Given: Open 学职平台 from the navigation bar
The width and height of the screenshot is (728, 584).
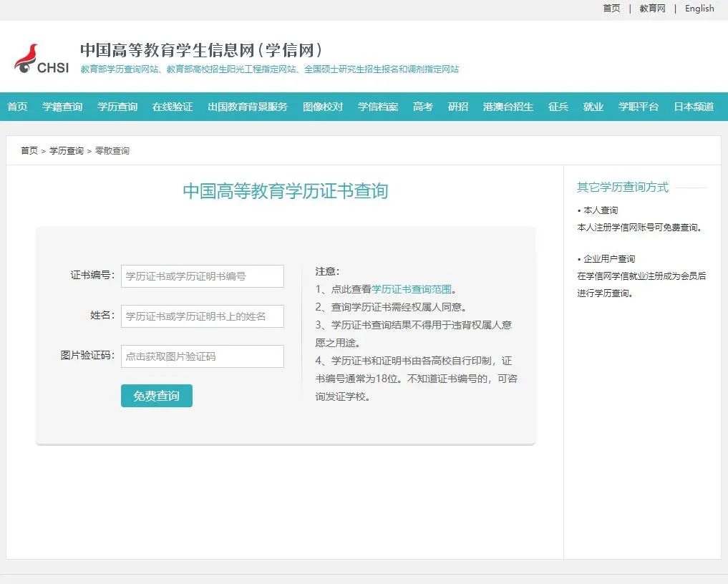Looking at the screenshot, I should (x=639, y=107).
